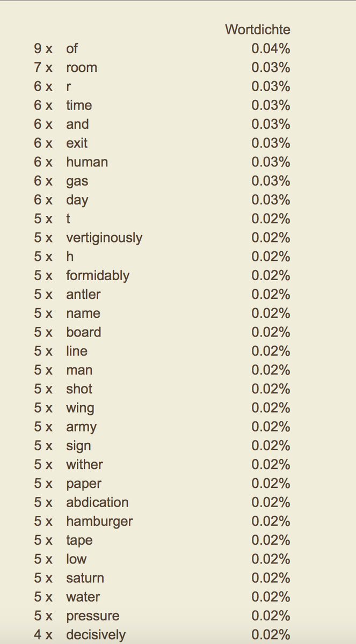Select the 'wither' entry
356x644 pixels.
click(x=84, y=465)
